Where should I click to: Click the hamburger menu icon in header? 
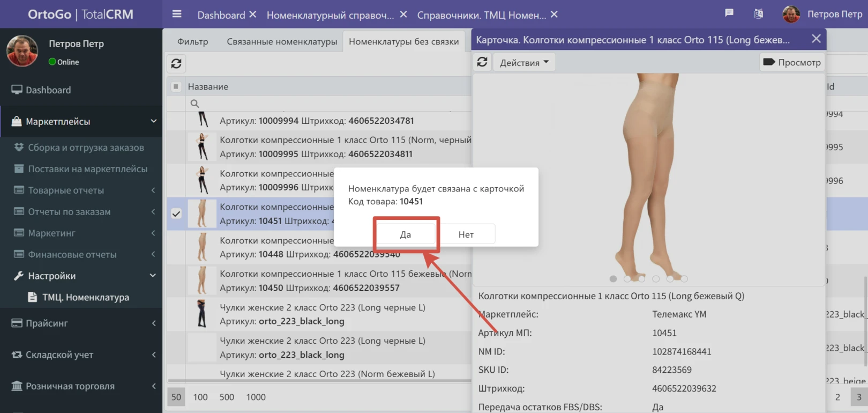[177, 14]
